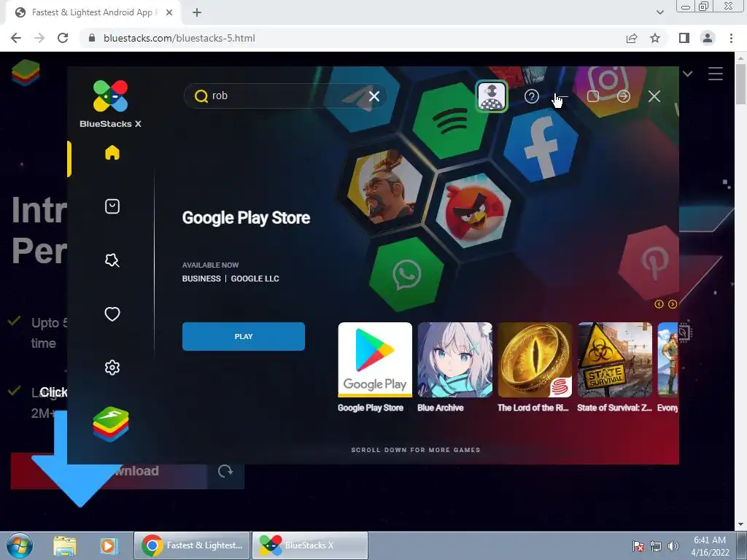Open the Settings gear in BlueStacks X sidebar

click(x=112, y=367)
